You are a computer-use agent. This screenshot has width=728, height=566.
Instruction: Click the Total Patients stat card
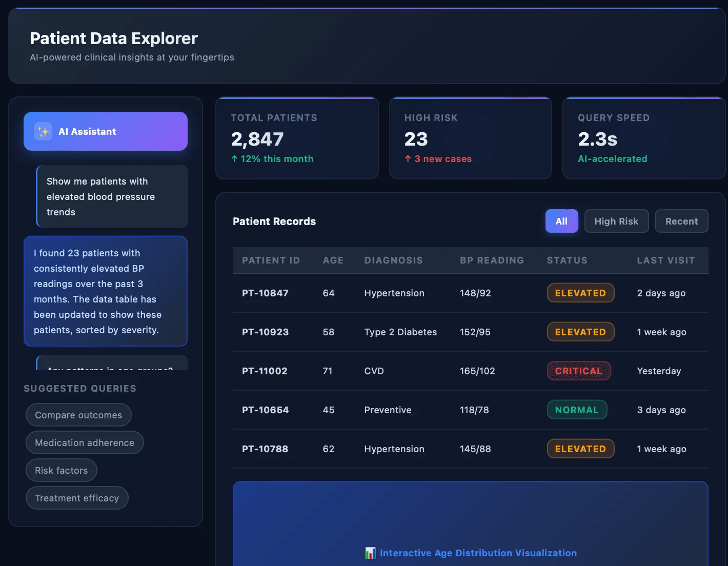pyautogui.click(x=297, y=138)
